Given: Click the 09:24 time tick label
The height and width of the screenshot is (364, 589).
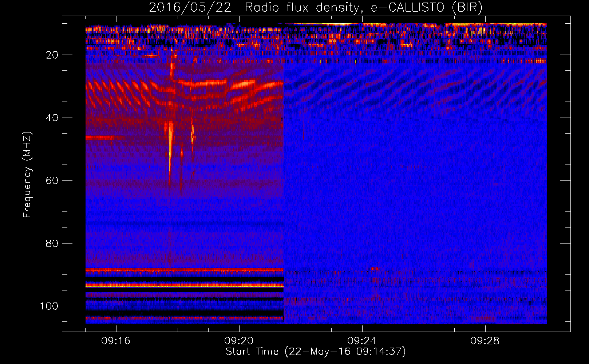Looking at the screenshot, I should point(362,341).
